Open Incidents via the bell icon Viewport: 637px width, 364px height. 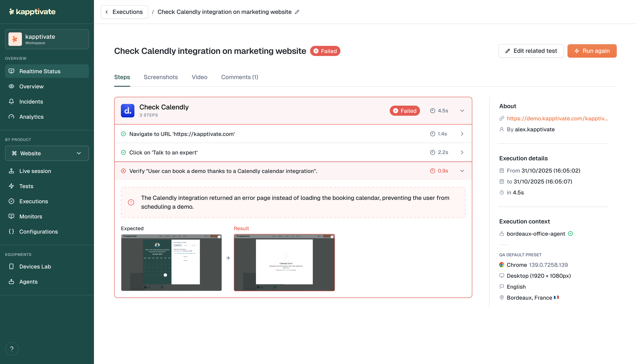click(x=12, y=102)
